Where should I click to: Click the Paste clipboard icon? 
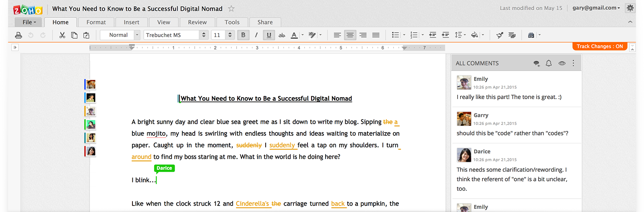(86, 35)
